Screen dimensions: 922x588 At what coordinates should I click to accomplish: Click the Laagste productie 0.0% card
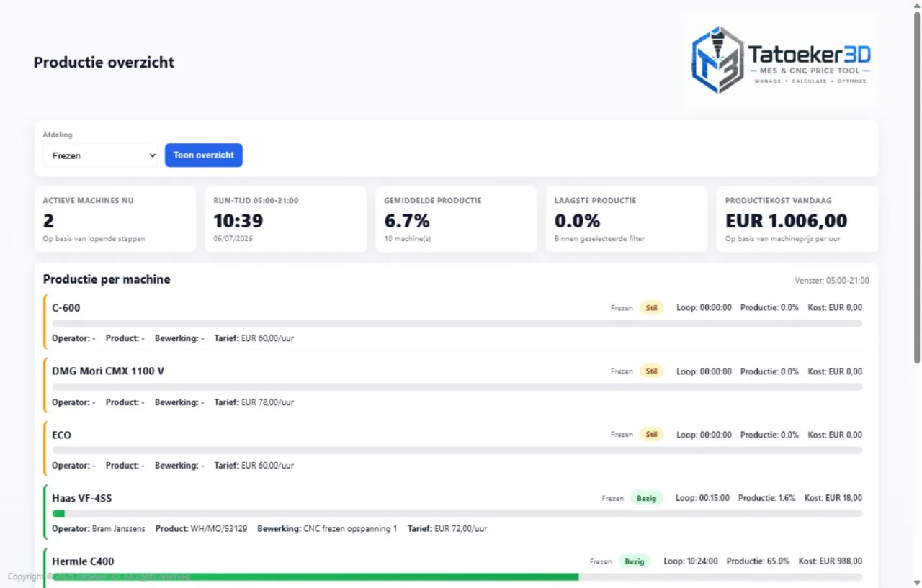[x=627, y=220]
